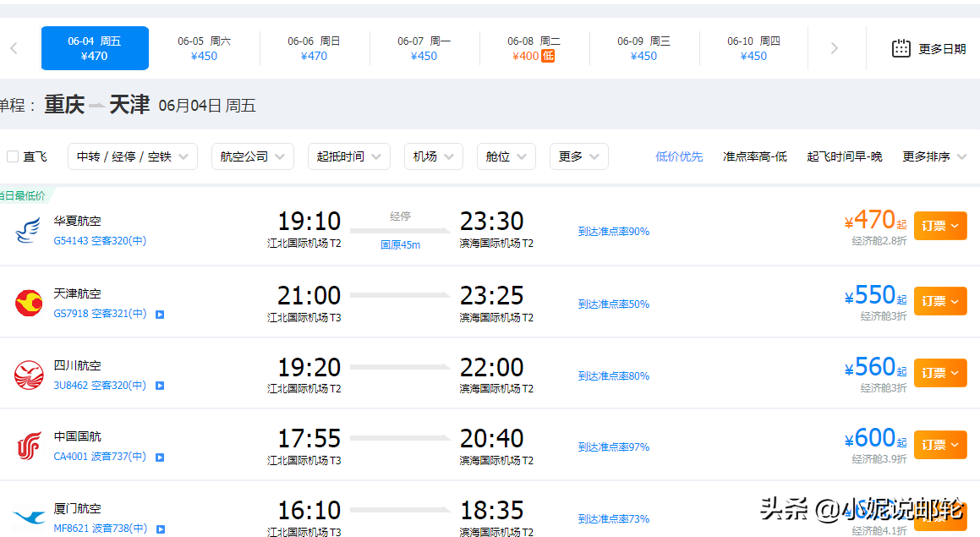Viewport: 980px width, 537px height.
Task: Switch to the 06-05 周六 date tab
Action: point(204,48)
